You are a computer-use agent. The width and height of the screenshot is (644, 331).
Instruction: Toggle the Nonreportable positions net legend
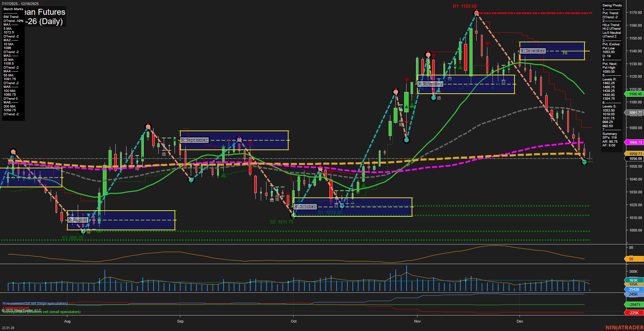pos(41,312)
